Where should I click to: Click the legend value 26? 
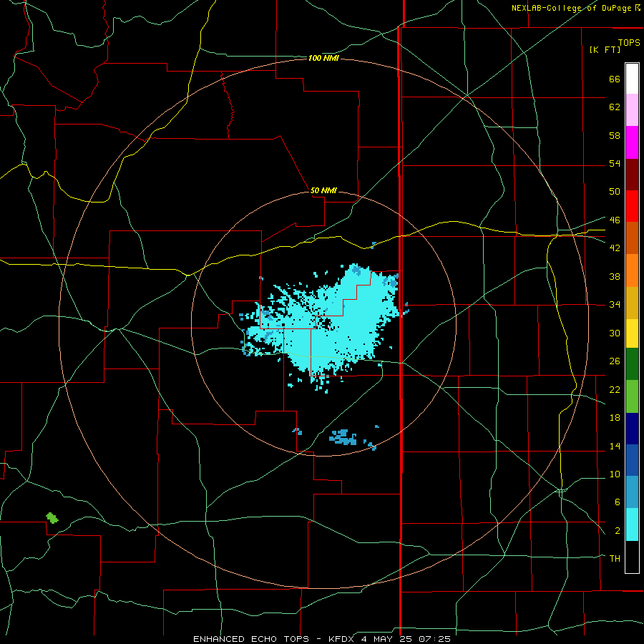pos(615,361)
